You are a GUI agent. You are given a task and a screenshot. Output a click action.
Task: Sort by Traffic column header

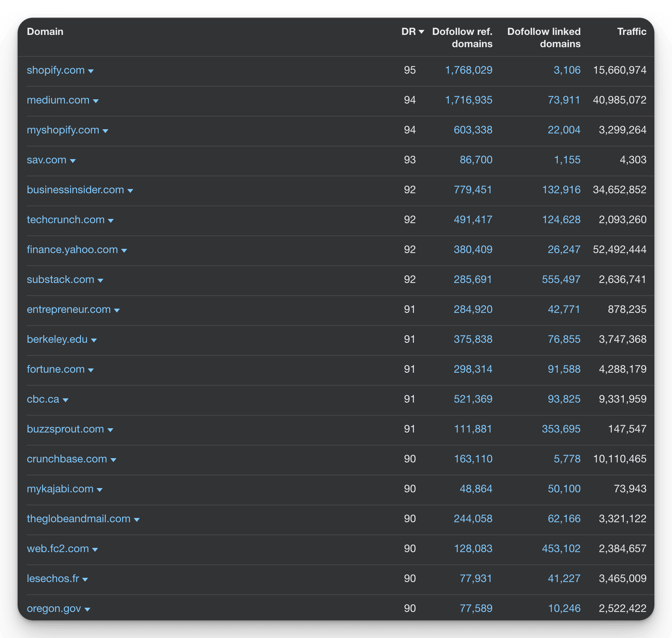coord(632,31)
